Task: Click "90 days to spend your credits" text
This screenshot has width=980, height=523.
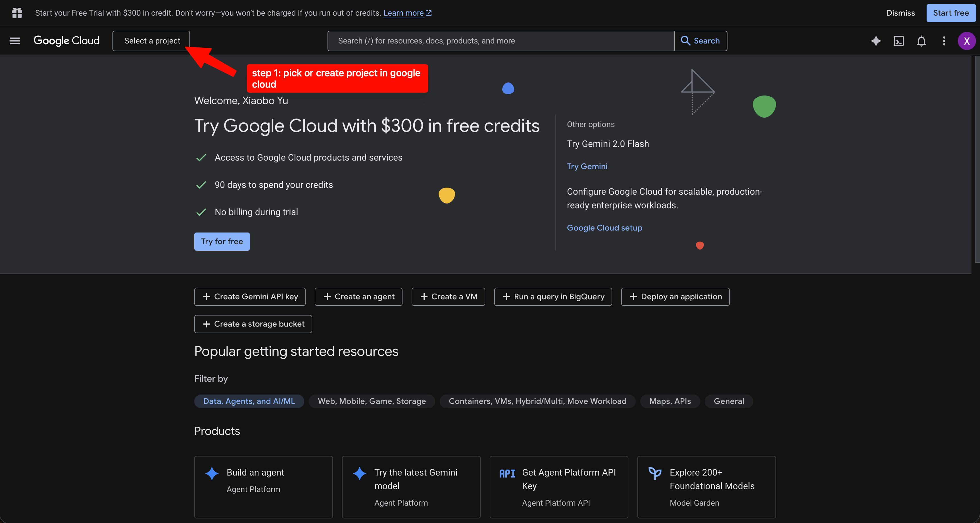Action: click(x=274, y=185)
